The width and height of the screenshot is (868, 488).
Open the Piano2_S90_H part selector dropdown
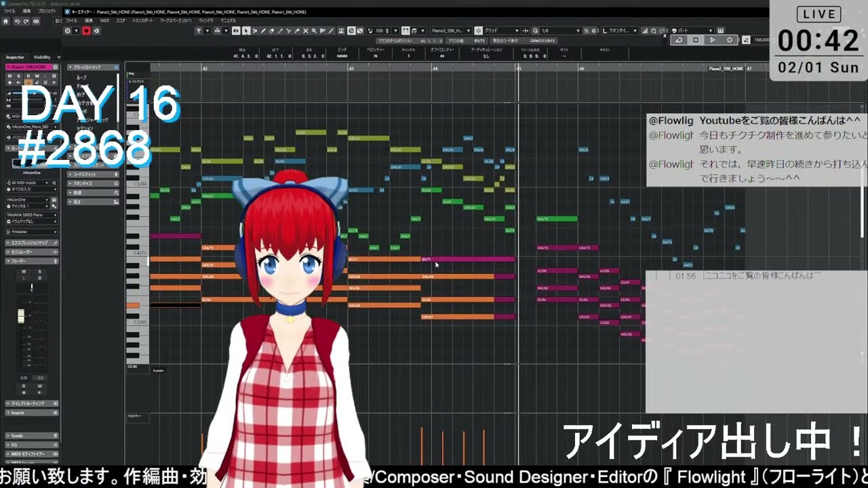pyautogui.click(x=451, y=30)
